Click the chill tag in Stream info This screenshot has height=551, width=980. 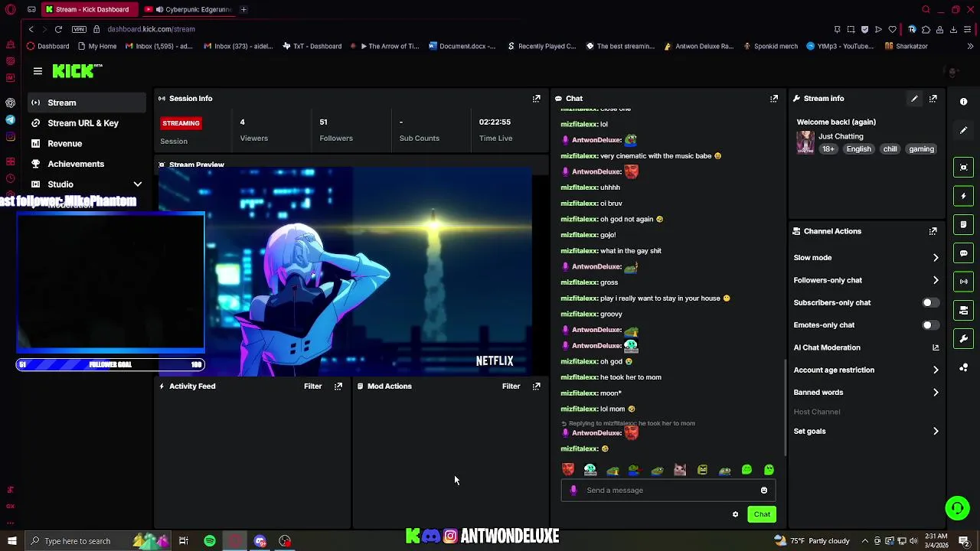coord(890,150)
